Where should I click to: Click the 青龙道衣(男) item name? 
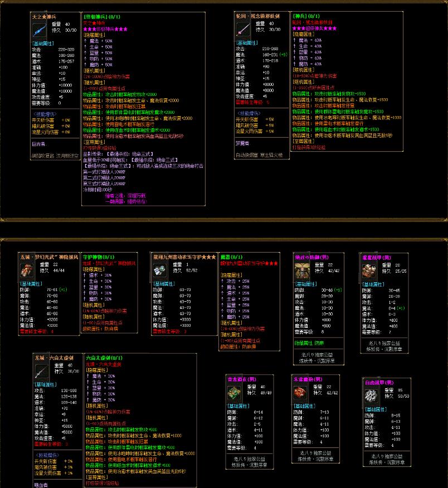242,378
